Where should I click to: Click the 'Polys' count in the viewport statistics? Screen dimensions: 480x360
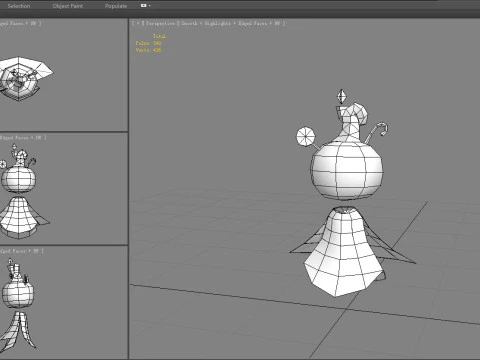point(148,43)
